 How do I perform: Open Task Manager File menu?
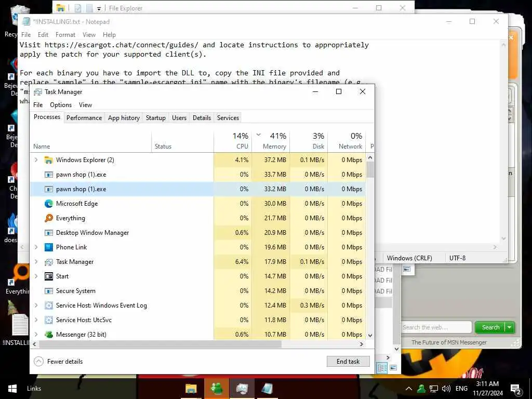(x=38, y=105)
